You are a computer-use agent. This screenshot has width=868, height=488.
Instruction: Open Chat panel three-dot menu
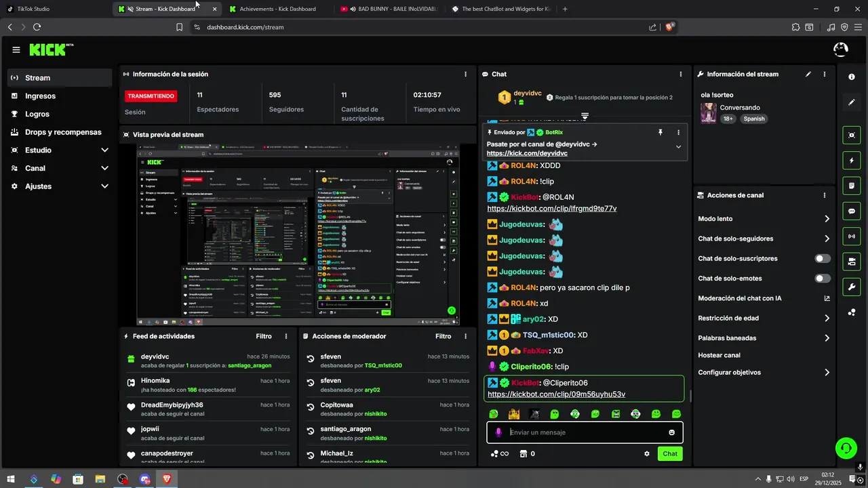[x=681, y=74]
